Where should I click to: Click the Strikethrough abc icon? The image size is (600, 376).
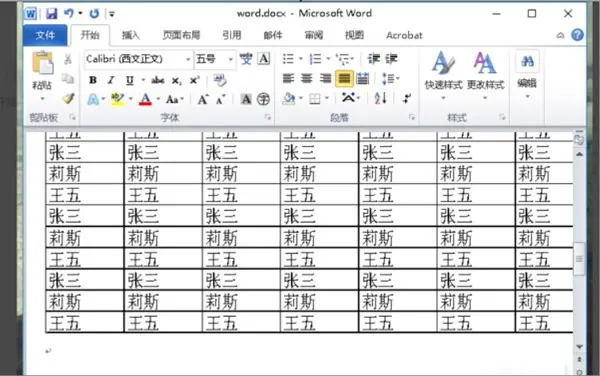157,80
